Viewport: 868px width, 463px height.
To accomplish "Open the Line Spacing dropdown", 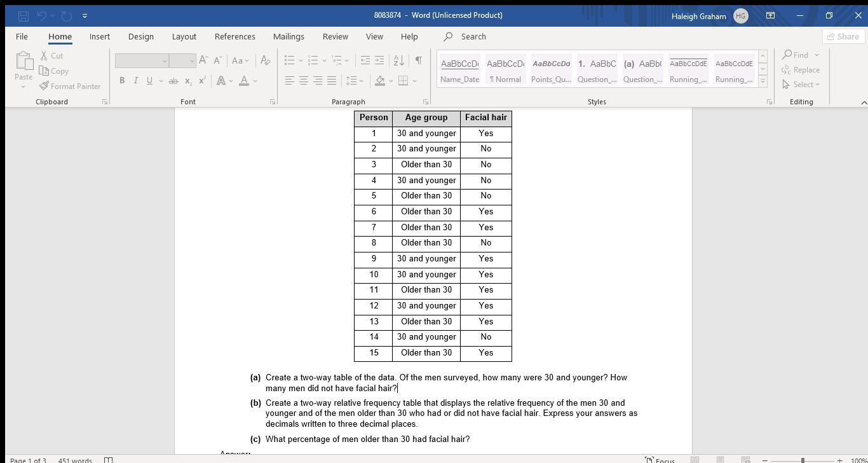I will point(354,81).
